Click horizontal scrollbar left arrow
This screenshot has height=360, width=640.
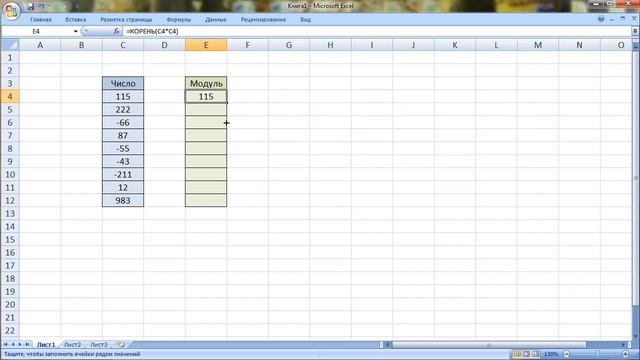(x=388, y=345)
